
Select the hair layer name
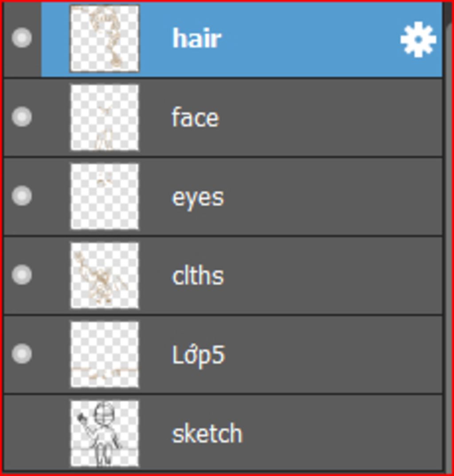(196, 39)
